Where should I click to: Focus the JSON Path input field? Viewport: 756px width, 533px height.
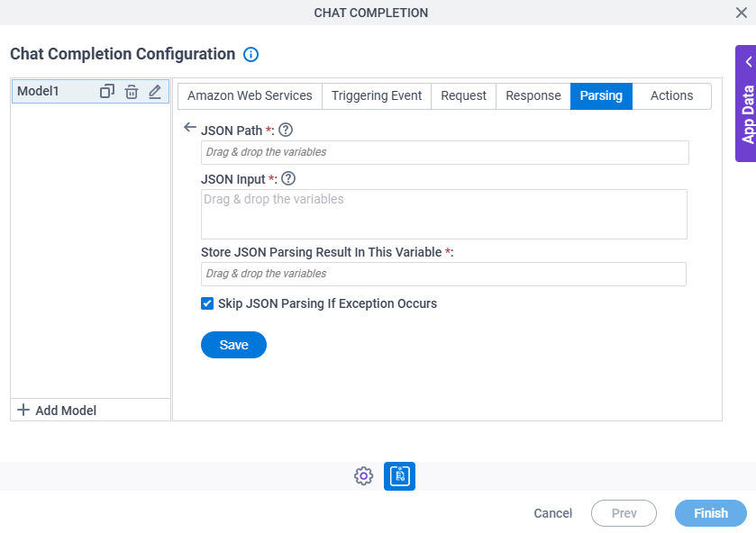click(445, 153)
